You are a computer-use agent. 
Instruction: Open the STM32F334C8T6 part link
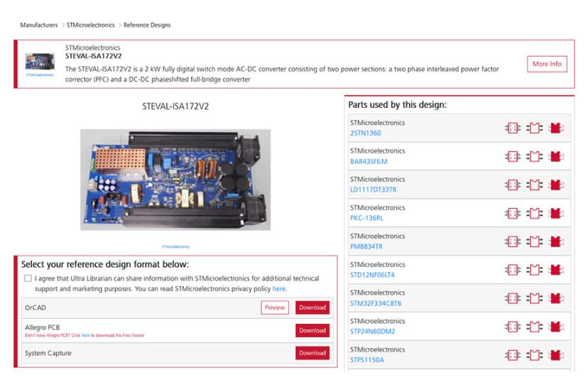[x=375, y=303]
